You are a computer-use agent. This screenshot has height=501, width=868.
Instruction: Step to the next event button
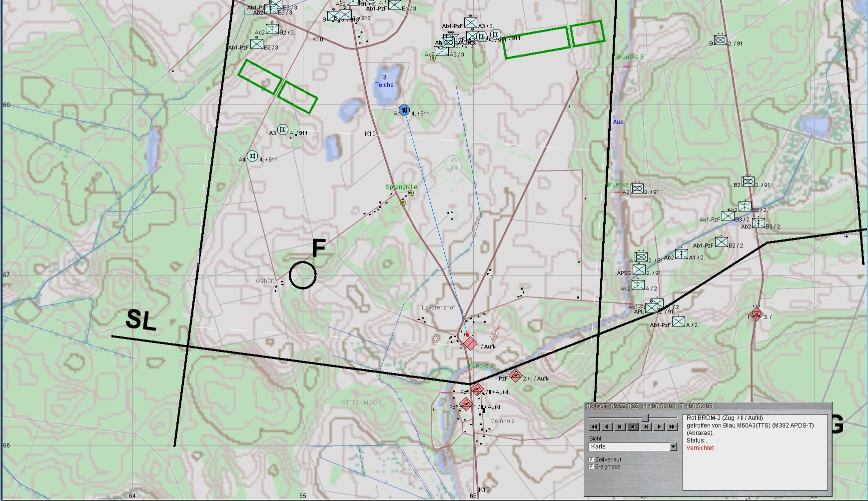[x=647, y=426]
